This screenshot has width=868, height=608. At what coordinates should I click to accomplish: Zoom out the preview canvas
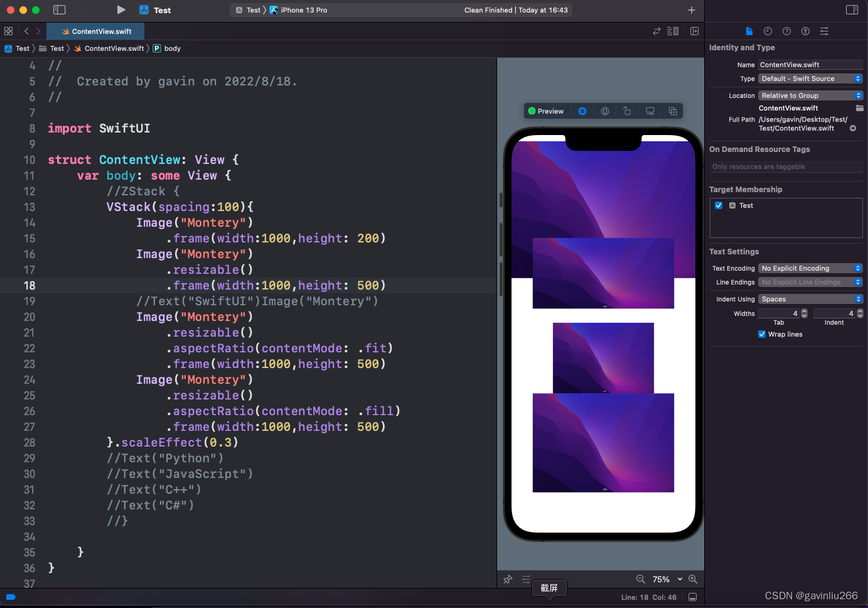pos(641,579)
